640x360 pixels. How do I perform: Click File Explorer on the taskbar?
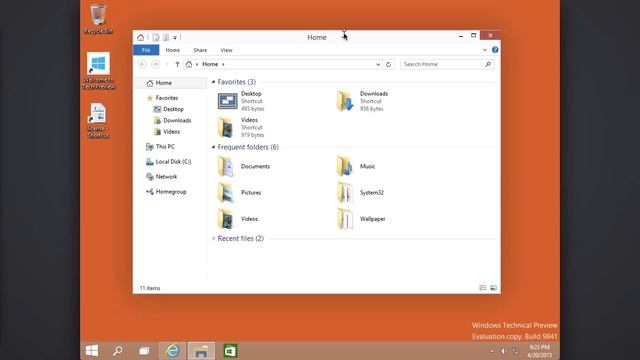click(201, 351)
